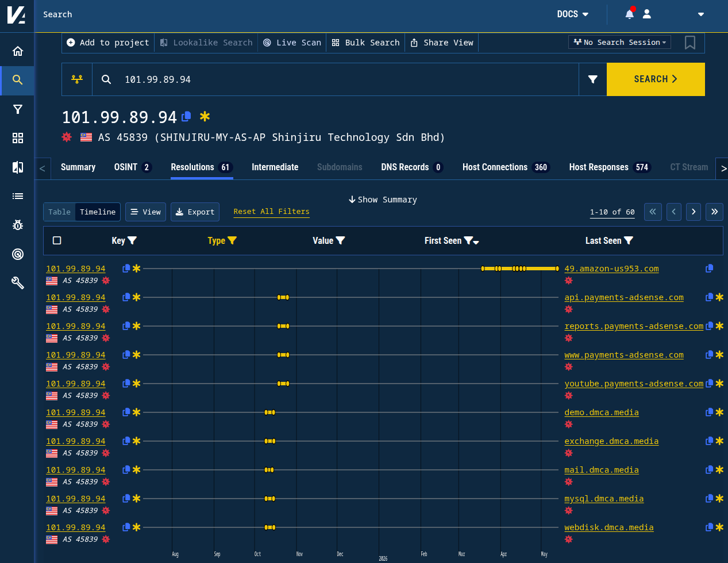Click the yellow asterisk beside IP heading

205,117
